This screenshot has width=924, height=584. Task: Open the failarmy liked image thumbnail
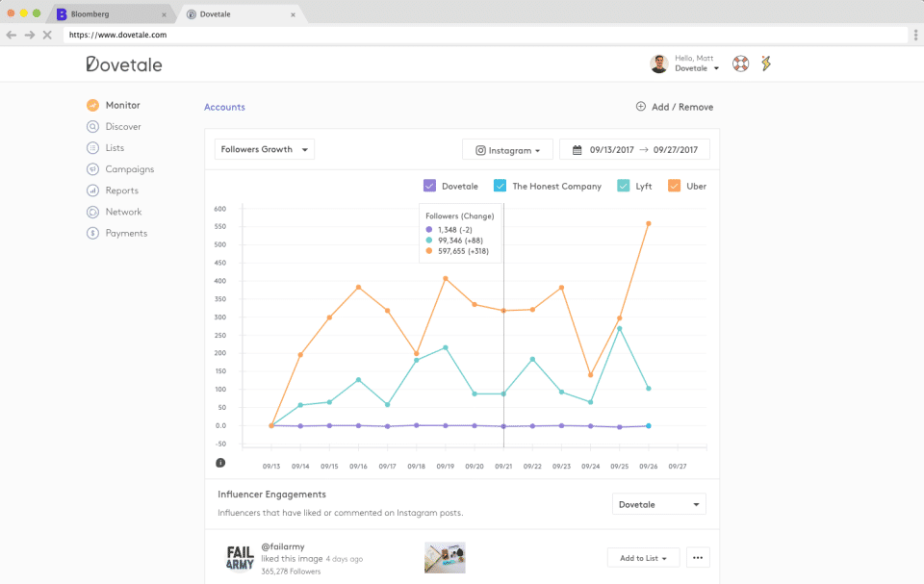(x=445, y=557)
